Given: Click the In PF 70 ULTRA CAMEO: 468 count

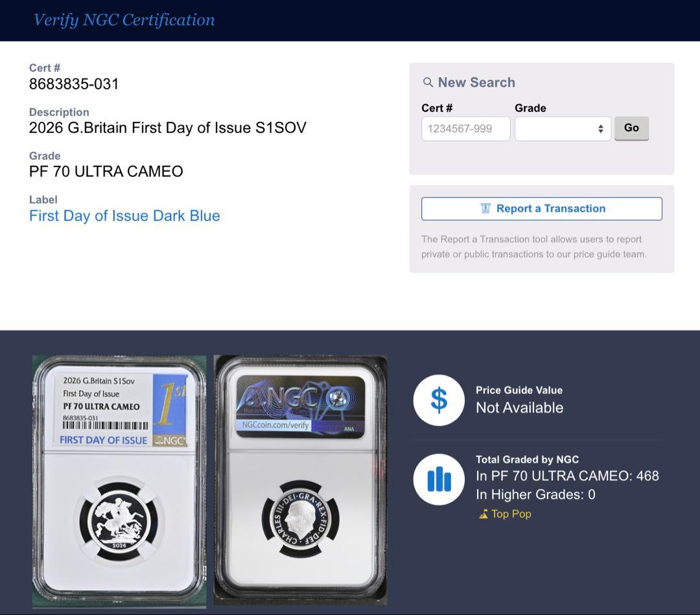Looking at the screenshot, I should click(567, 476).
